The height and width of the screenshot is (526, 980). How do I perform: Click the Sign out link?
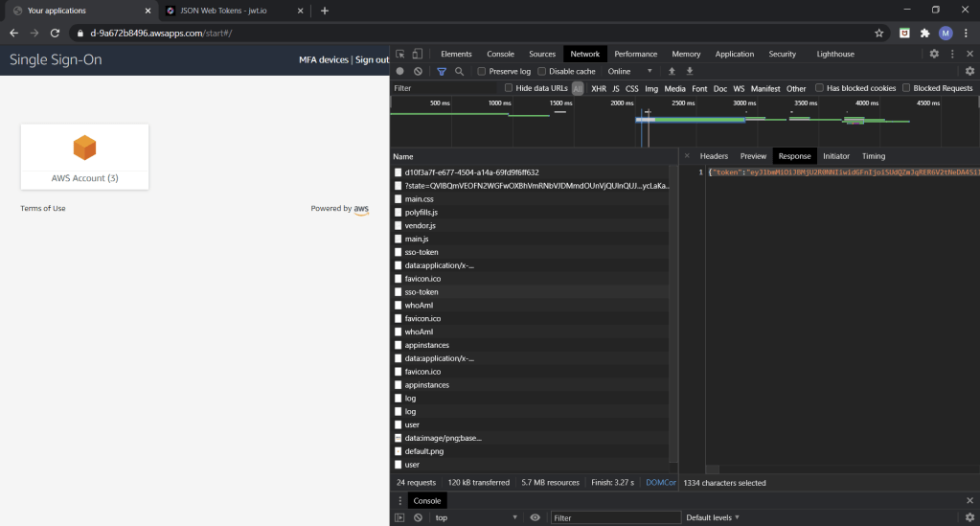tap(372, 60)
